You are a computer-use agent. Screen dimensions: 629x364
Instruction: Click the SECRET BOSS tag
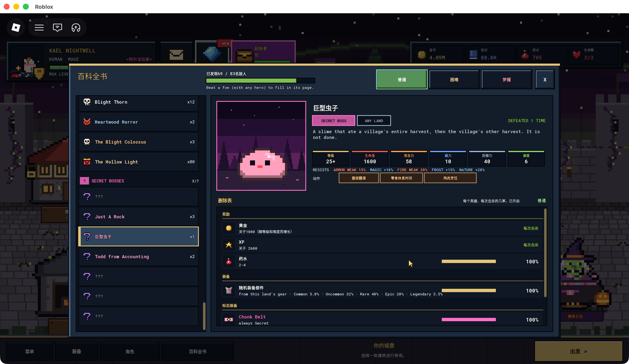[x=333, y=121]
